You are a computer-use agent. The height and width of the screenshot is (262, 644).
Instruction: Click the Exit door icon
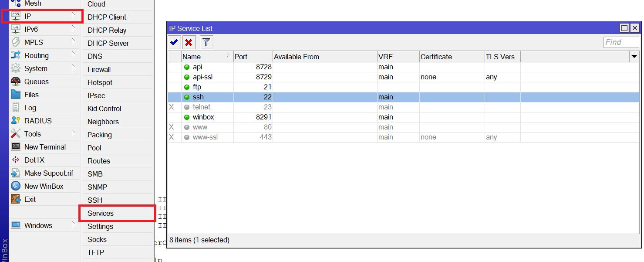click(16, 199)
